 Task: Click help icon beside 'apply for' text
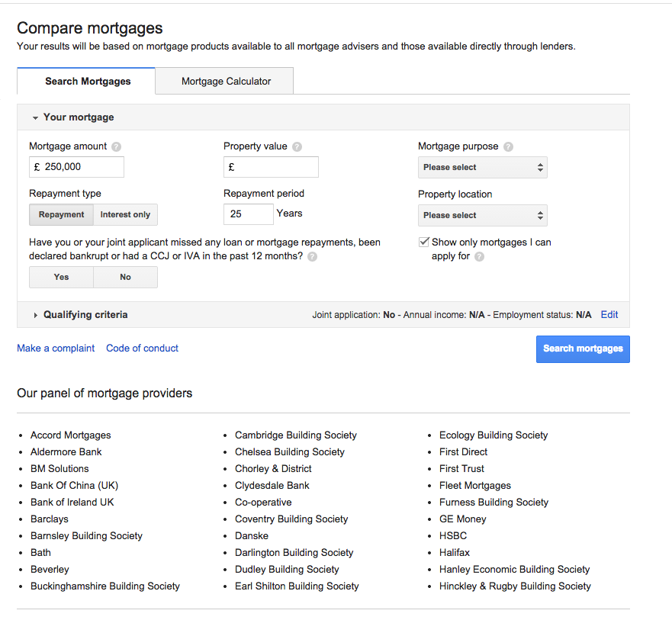(479, 257)
